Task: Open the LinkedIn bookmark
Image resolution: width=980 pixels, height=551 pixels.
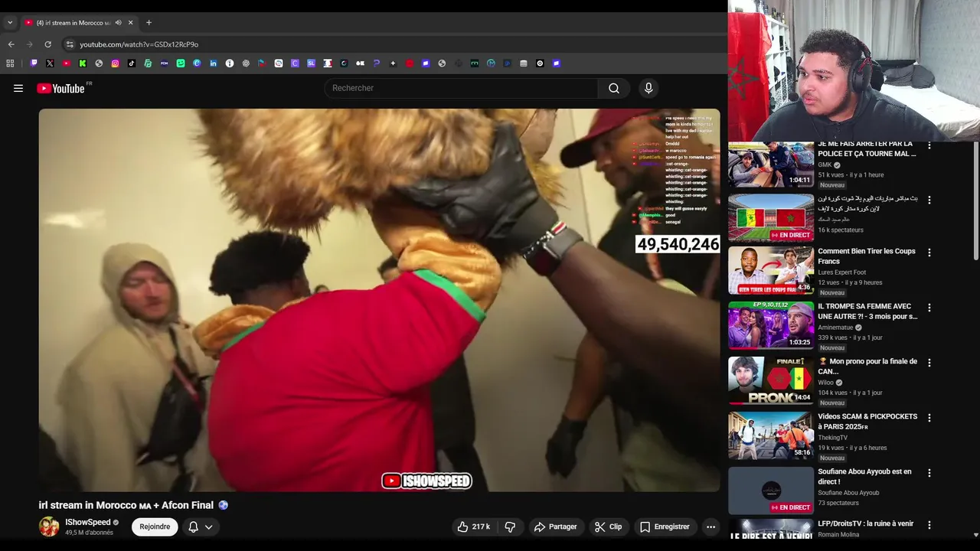Action: [214, 64]
